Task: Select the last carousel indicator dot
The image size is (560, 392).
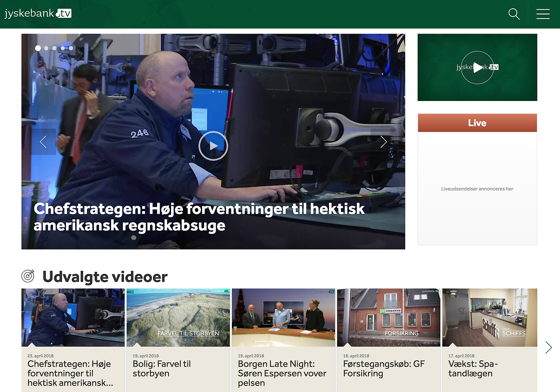Action: (x=71, y=48)
